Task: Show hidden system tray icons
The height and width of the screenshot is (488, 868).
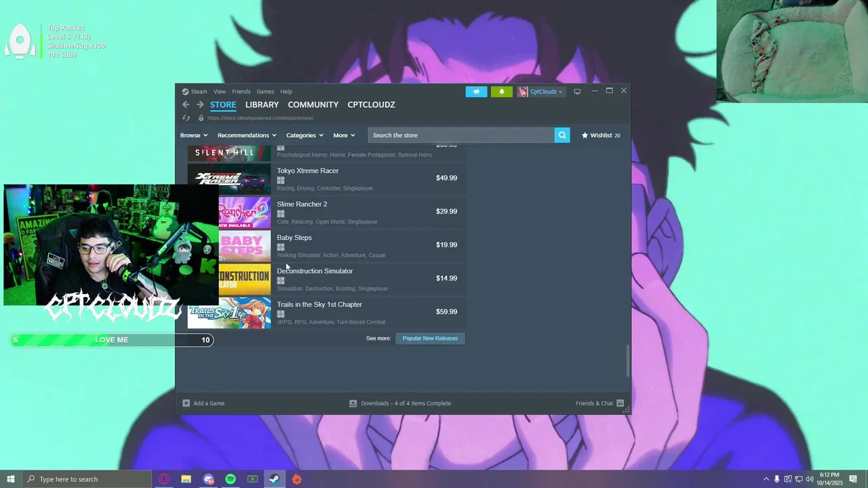Action: tap(766, 479)
